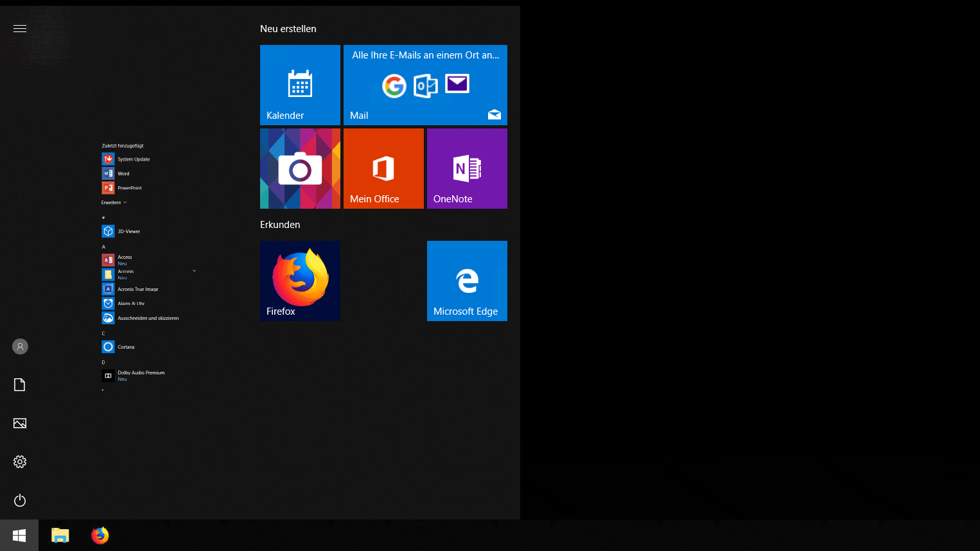
Task: Click the Dolby Audio Premium icon
Action: pos(108,376)
